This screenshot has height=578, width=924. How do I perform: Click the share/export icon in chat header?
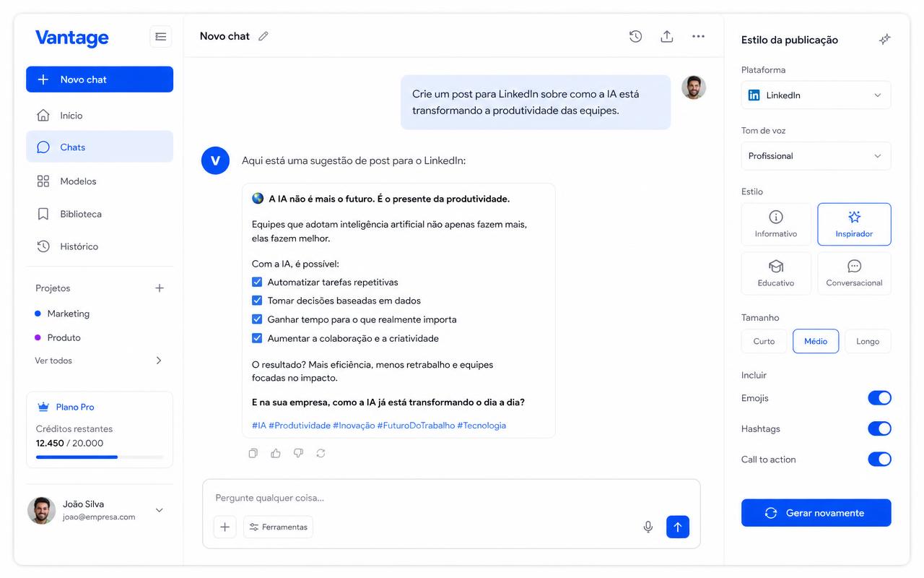[667, 36]
